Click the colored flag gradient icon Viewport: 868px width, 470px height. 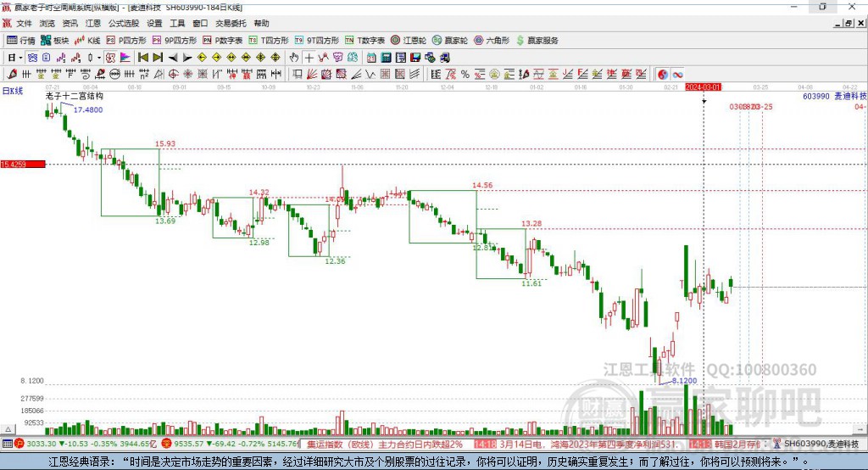click(x=125, y=58)
